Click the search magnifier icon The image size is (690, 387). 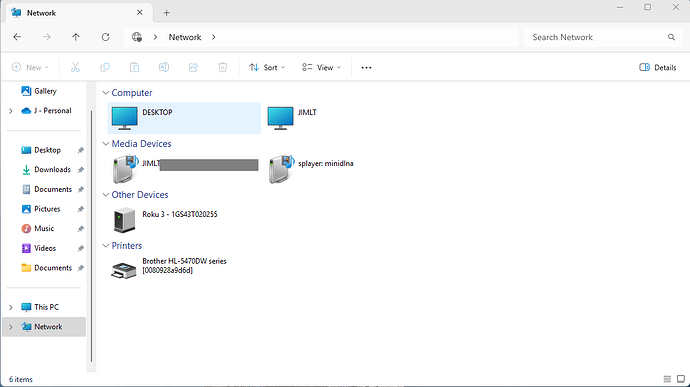coord(671,37)
